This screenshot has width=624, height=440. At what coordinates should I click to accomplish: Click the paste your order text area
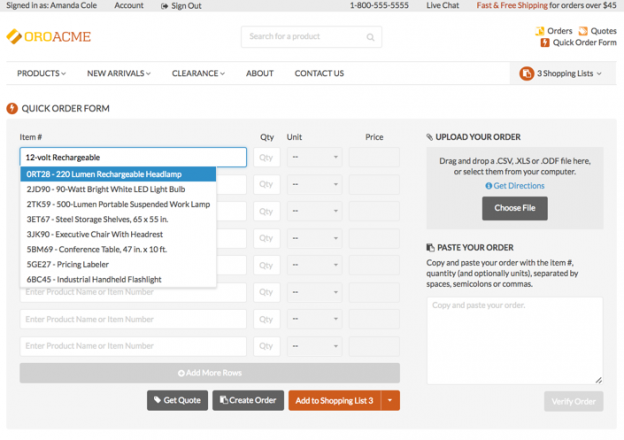click(515, 341)
